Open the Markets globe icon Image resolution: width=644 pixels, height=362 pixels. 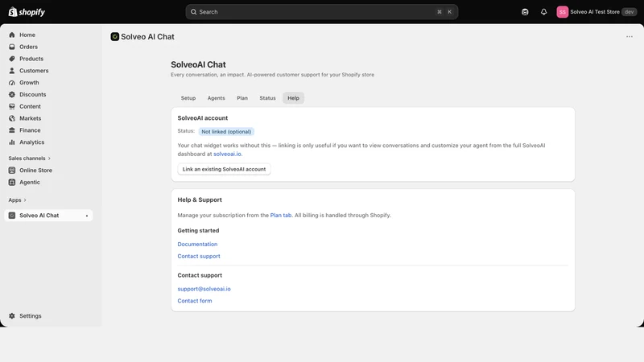coord(12,118)
